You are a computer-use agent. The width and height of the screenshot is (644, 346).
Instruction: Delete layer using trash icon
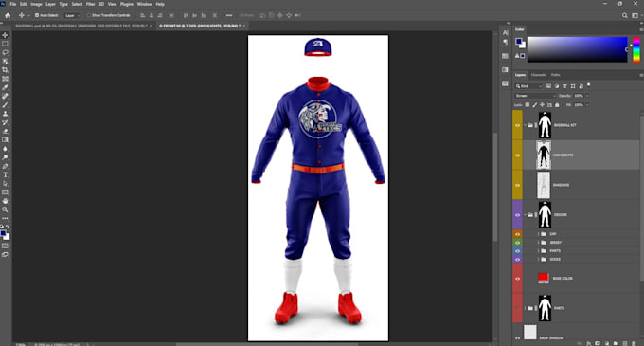coord(634,343)
